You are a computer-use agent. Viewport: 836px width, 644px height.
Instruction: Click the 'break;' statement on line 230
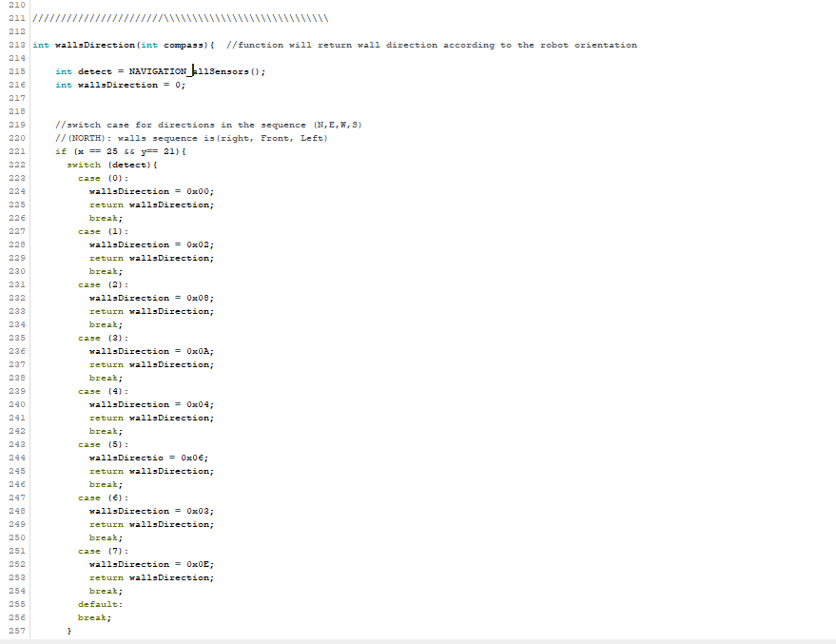(106, 272)
